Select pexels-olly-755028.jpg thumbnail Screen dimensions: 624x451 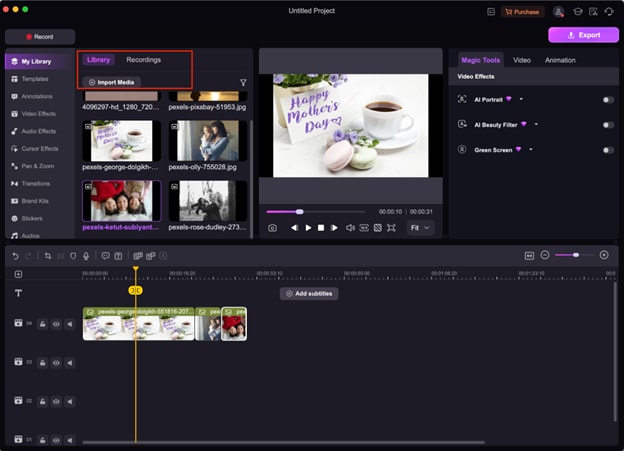(x=208, y=141)
